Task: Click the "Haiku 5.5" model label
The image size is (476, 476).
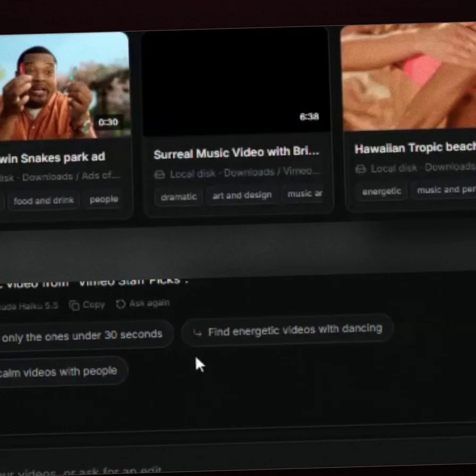Action: pyautogui.click(x=38, y=306)
